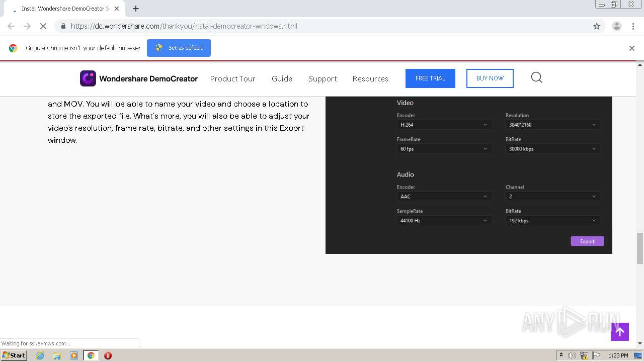Open the red Opera taskbar icon
Viewport: 644px width, 362px height.
[108, 355]
